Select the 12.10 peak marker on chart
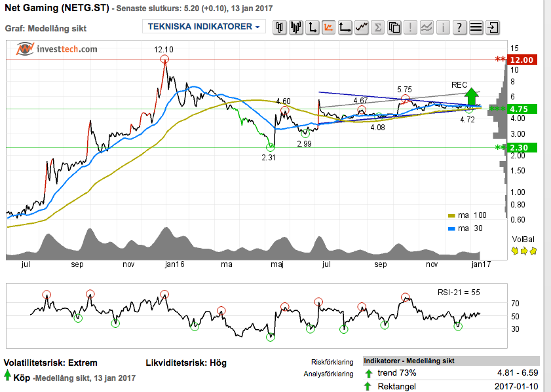 pyautogui.click(x=164, y=60)
